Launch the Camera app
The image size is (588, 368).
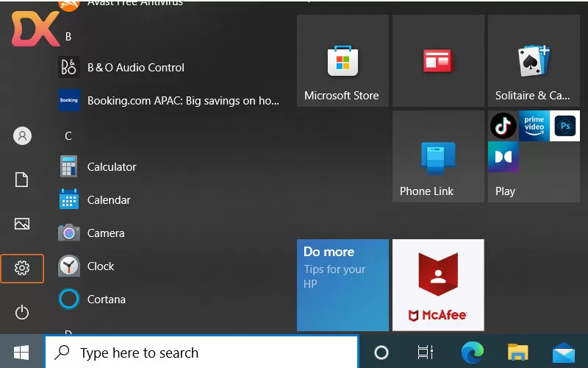pos(105,233)
